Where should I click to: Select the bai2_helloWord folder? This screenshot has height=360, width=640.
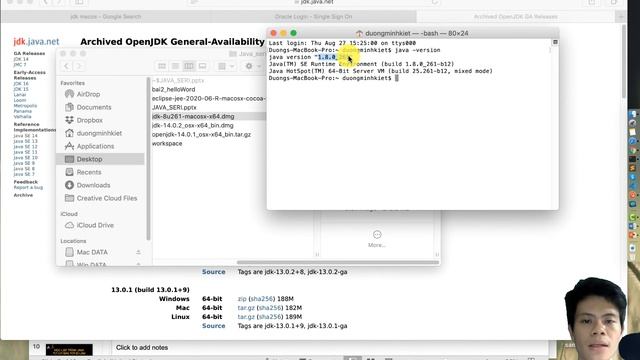point(173,89)
